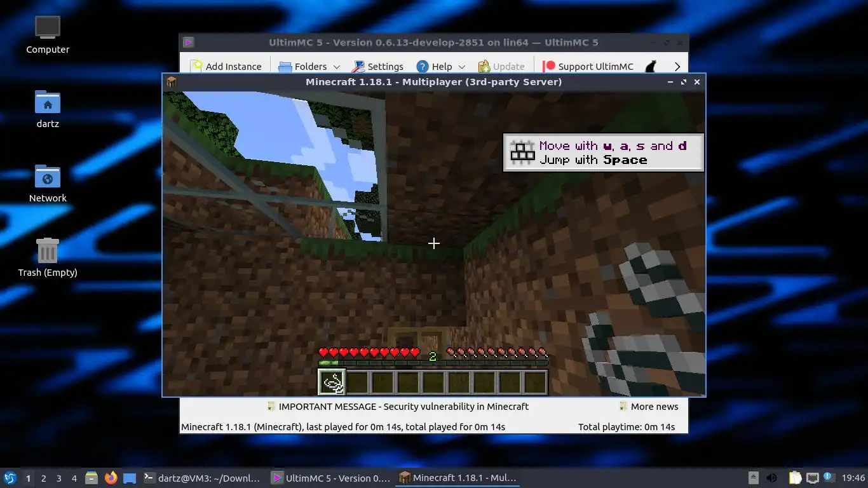Switch to workspace 3
The height and width of the screenshot is (488, 868).
point(59,478)
